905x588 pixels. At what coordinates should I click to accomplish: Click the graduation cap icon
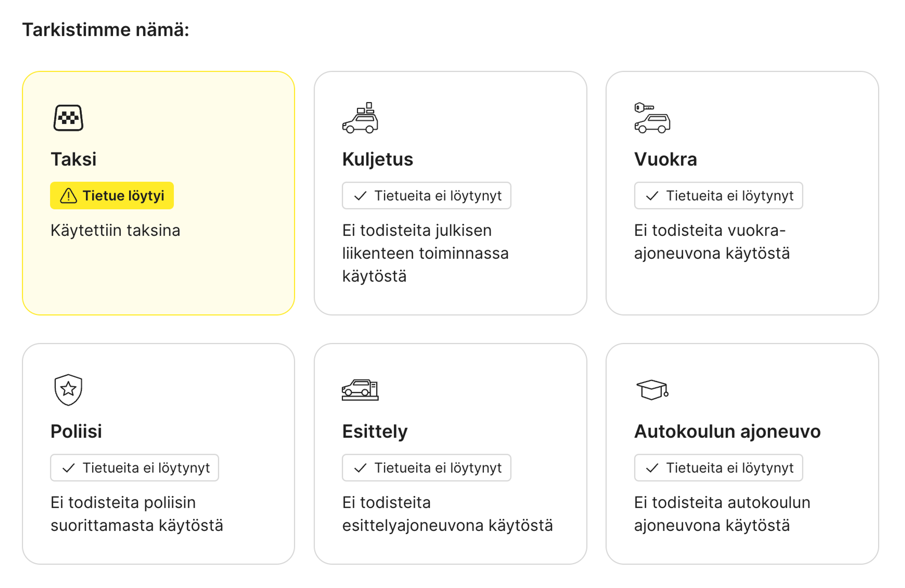point(652,390)
